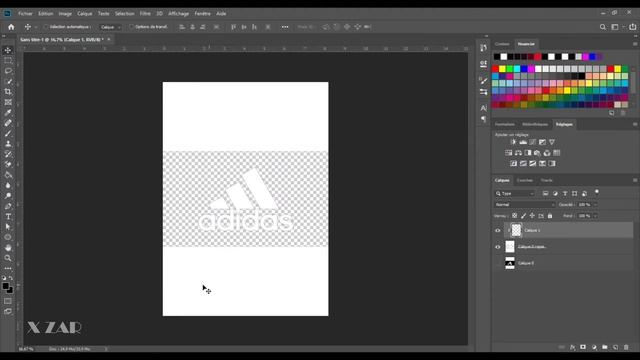
Task: Add layer mask button
Action: (583, 347)
